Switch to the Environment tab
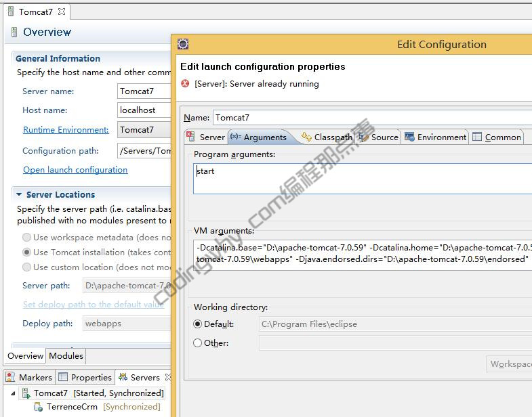The width and height of the screenshot is (532, 417). (436, 137)
